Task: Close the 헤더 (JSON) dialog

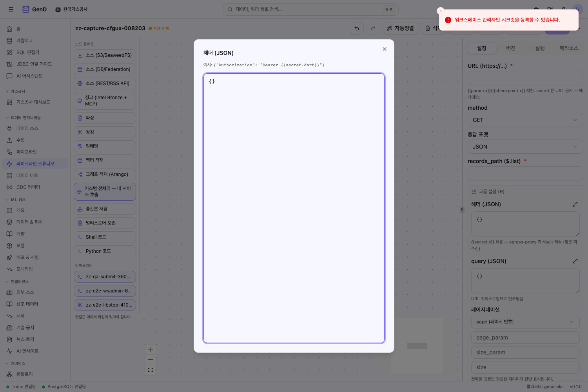Action: [x=385, y=49]
